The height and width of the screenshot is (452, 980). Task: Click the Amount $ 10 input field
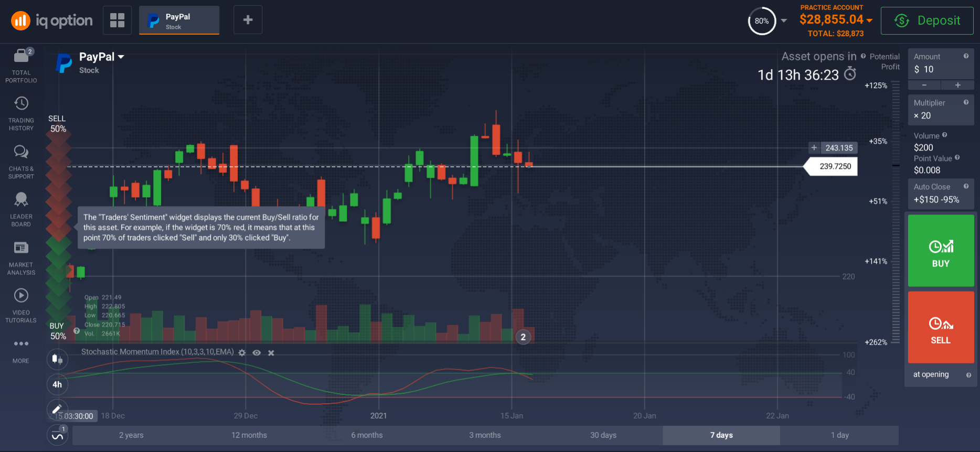coord(941,64)
